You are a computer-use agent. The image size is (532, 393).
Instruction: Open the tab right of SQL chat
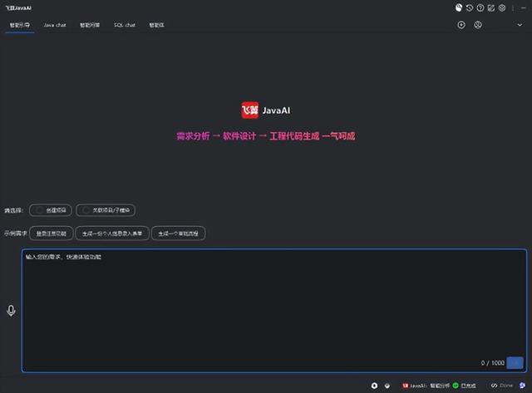157,25
